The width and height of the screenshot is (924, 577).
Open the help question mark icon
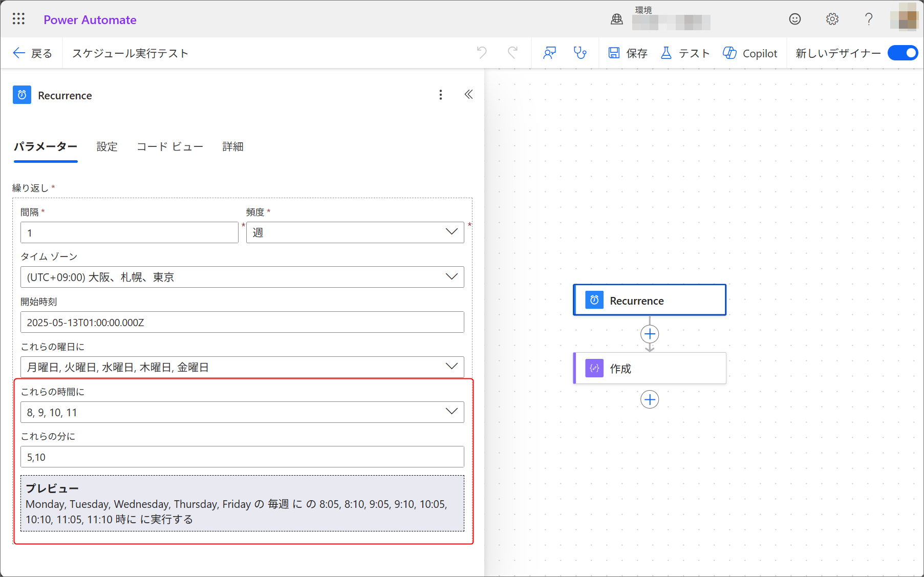pyautogui.click(x=869, y=19)
